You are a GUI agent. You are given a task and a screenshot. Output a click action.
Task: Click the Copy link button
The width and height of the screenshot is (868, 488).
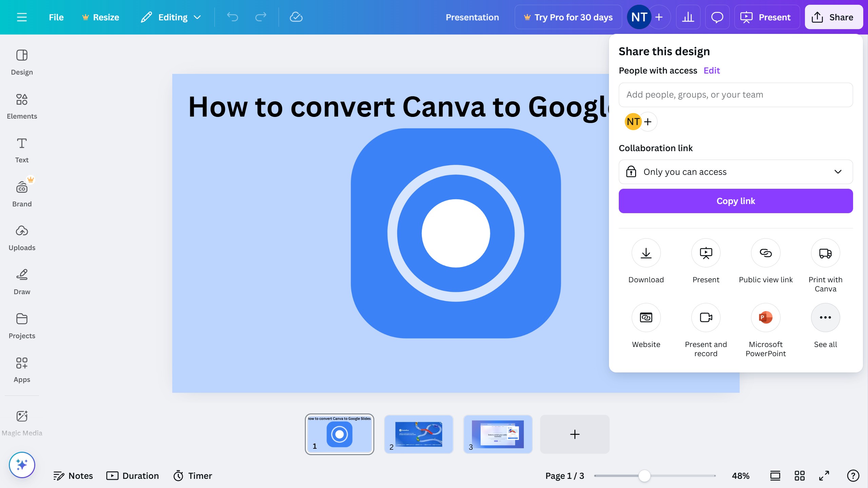pyautogui.click(x=735, y=201)
